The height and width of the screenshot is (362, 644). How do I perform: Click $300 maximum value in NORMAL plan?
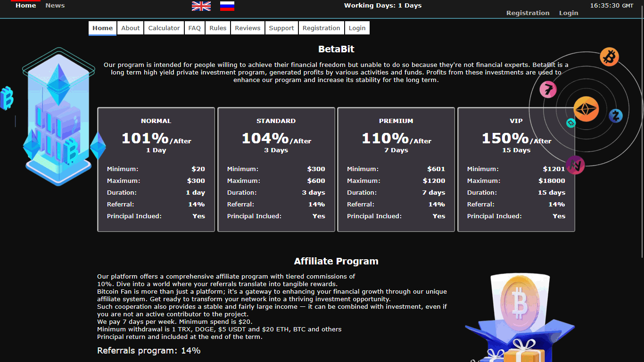pyautogui.click(x=196, y=181)
